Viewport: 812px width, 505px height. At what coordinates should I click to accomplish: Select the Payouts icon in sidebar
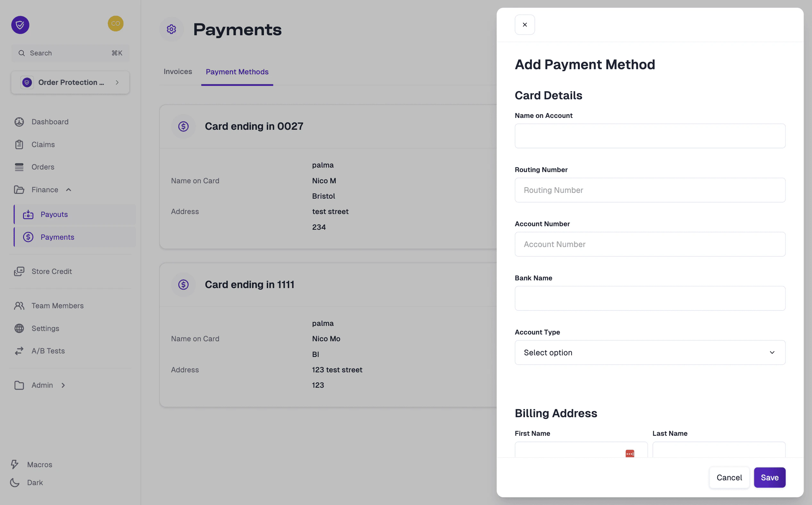(29, 214)
